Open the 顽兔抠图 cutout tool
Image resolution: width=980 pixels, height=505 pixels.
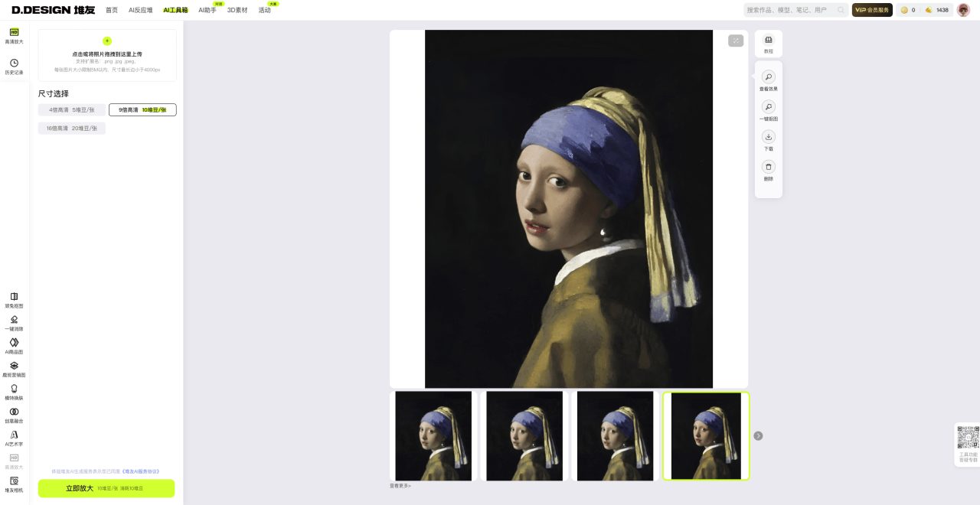[14, 300]
